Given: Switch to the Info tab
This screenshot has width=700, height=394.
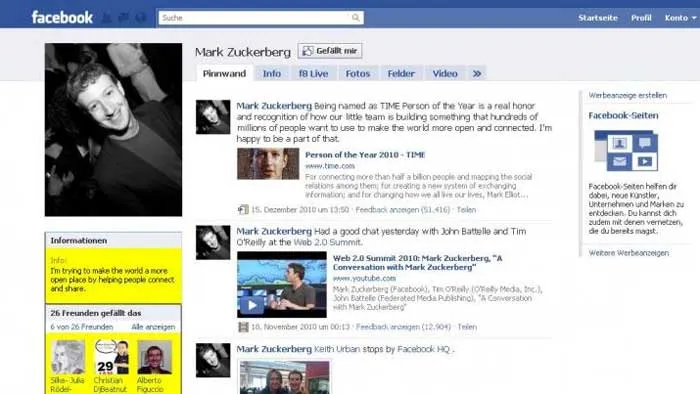Looking at the screenshot, I should (x=271, y=74).
